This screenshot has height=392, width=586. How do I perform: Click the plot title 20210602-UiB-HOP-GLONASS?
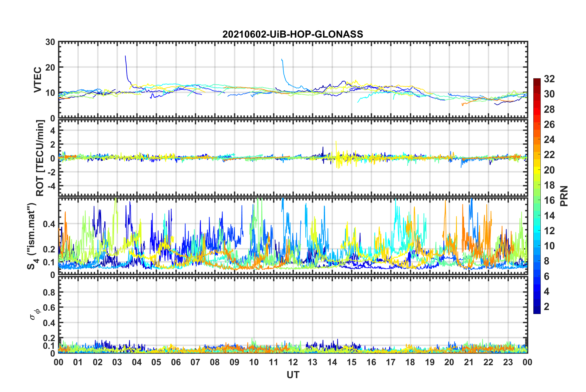pyautogui.click(x=293, y=34)
